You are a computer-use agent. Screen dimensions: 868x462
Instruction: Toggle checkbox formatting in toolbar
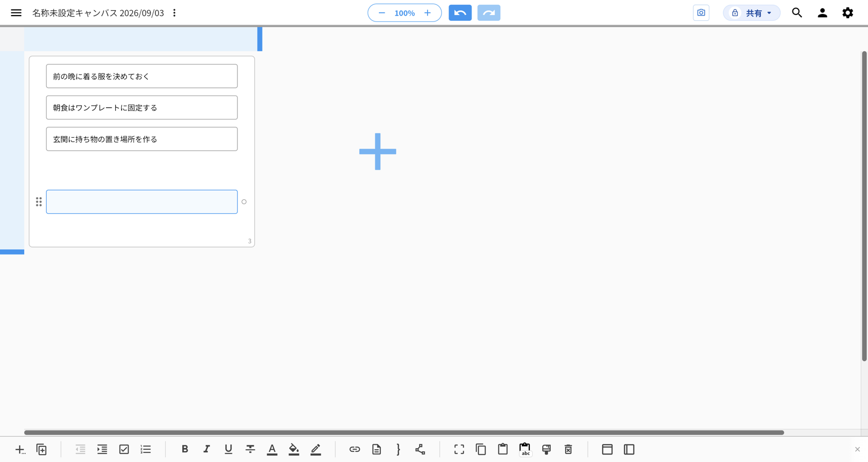pos(124,450)
